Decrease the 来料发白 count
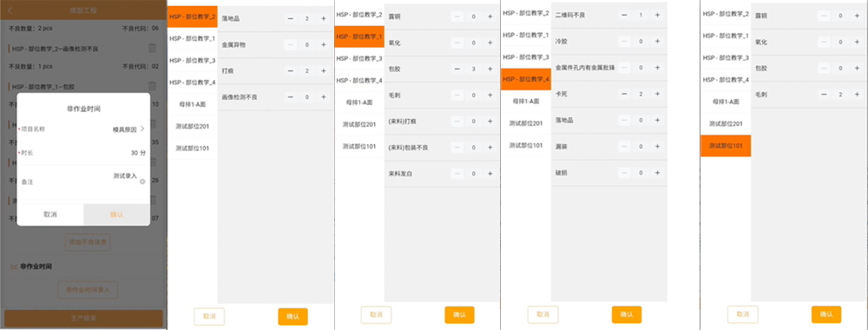Screen dimensions: 868x330 457,174
